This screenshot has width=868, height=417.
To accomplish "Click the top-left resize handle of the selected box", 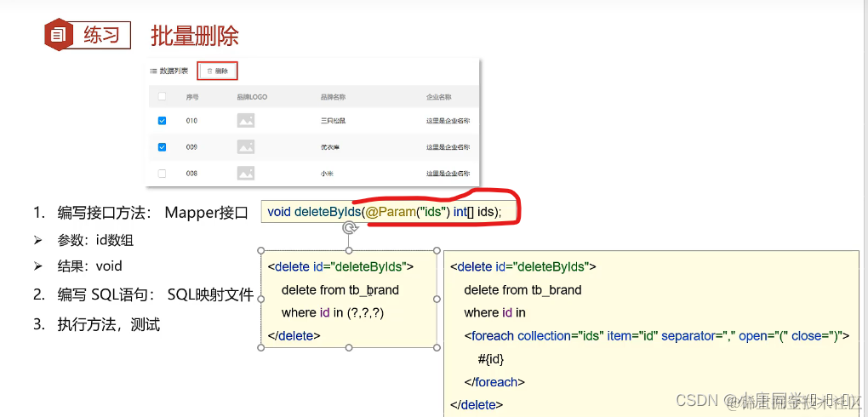I will coord(261,250).
